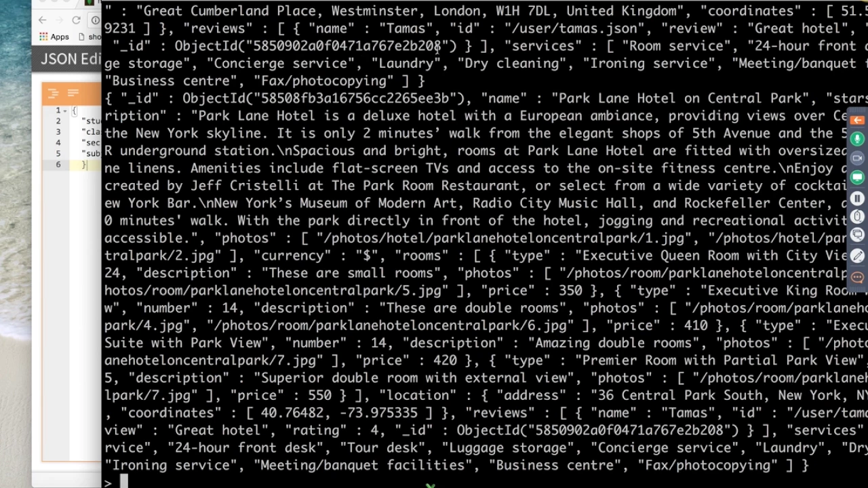Pause the recording

click(x=857, y=199)
